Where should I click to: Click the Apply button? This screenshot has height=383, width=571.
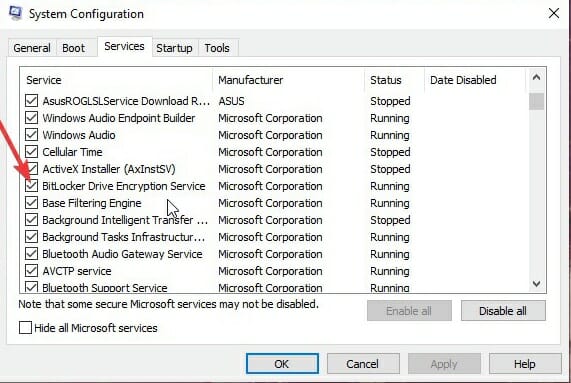[x=444, y=364]
